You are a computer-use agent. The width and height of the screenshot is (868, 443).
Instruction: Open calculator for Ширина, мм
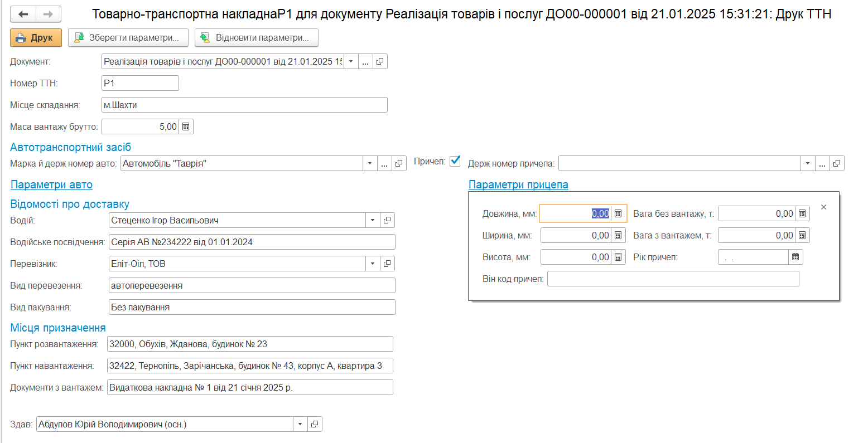click(x=618, y=235)
